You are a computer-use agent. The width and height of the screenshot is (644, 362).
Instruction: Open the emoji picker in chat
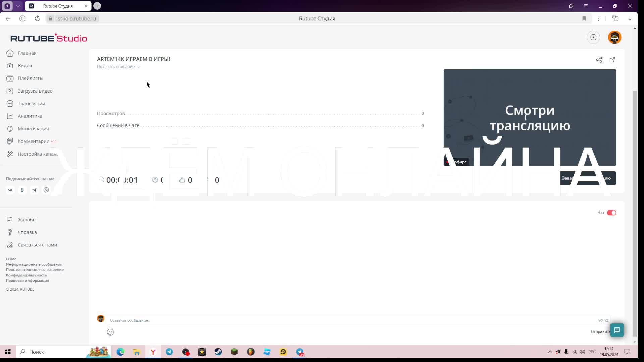(110, 332)
